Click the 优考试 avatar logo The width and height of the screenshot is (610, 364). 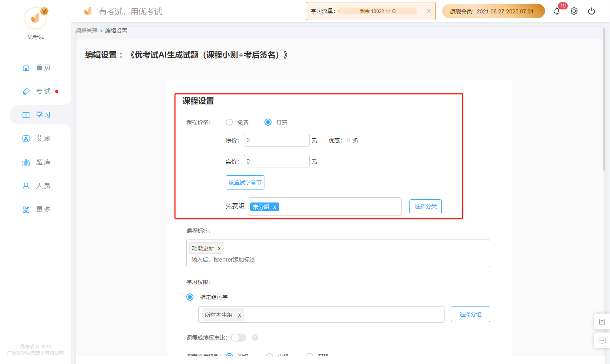tap(35, 18)
